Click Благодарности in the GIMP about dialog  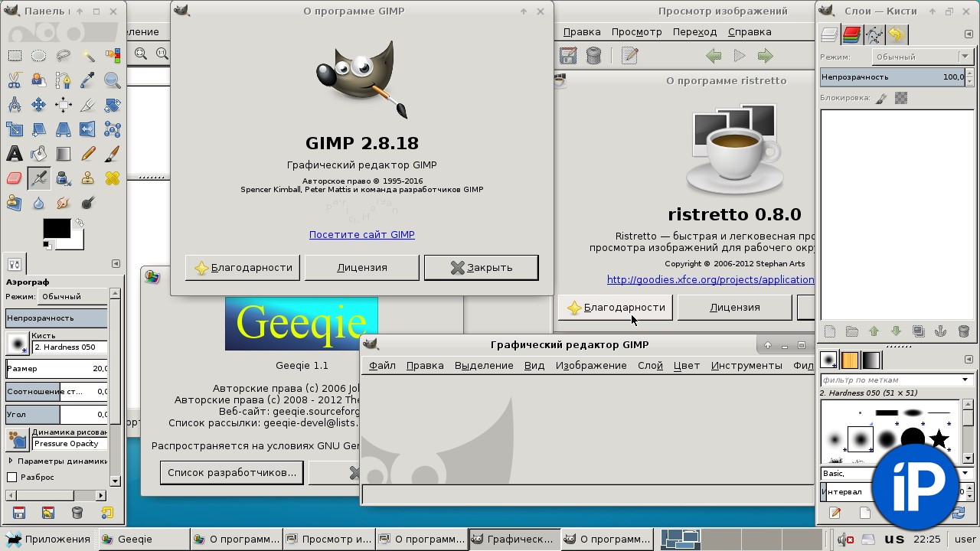(x=243, y=267)
